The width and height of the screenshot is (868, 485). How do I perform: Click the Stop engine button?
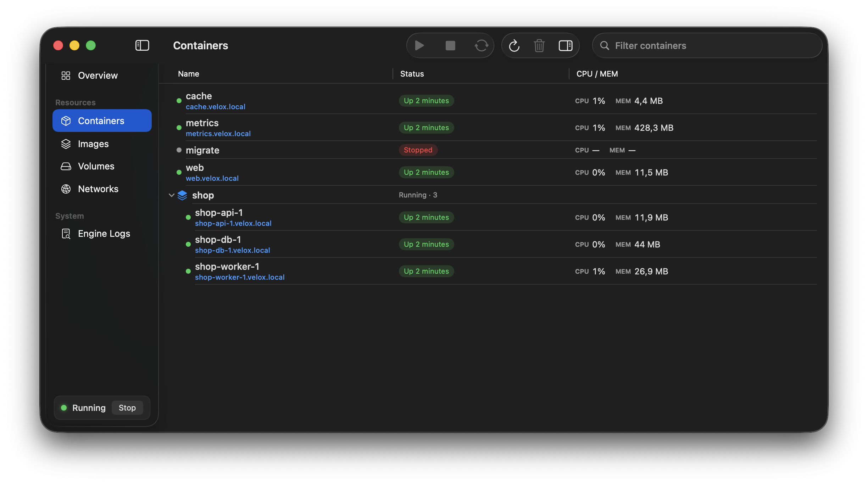127,408
